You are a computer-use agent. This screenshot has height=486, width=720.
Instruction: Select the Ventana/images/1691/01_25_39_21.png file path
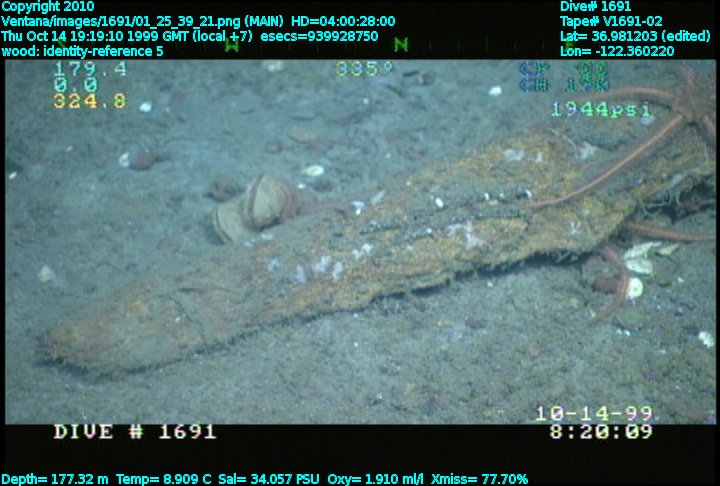point(121,21)
